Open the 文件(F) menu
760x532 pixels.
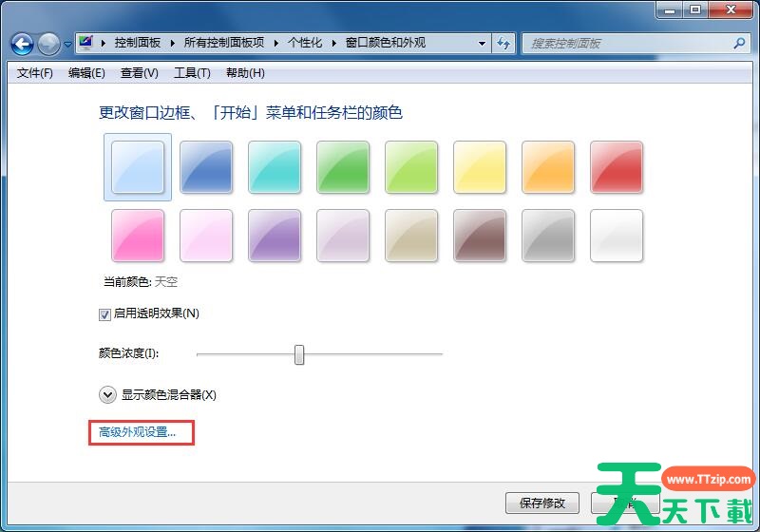35,73
